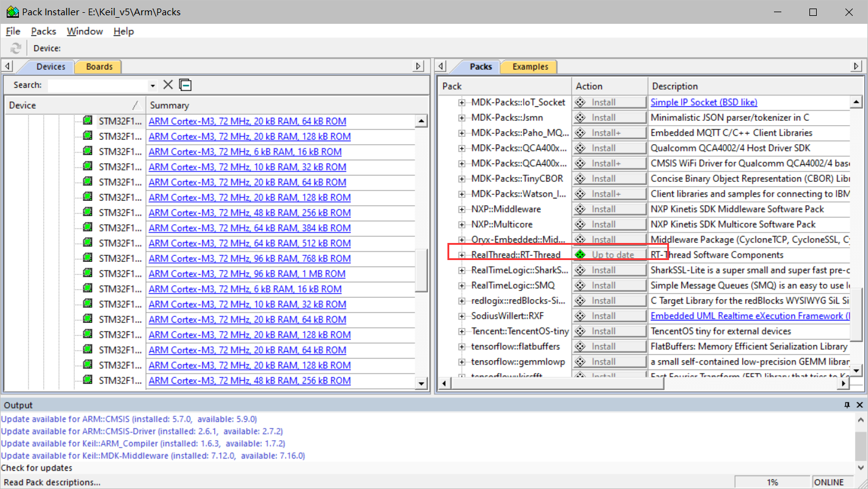Select ARM::CMSIS update available output line

pos(129,419)
